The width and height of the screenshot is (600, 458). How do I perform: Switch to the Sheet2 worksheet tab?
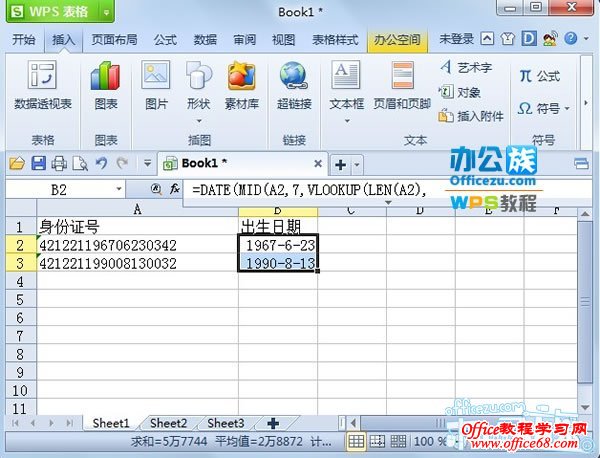coord(168,423)
